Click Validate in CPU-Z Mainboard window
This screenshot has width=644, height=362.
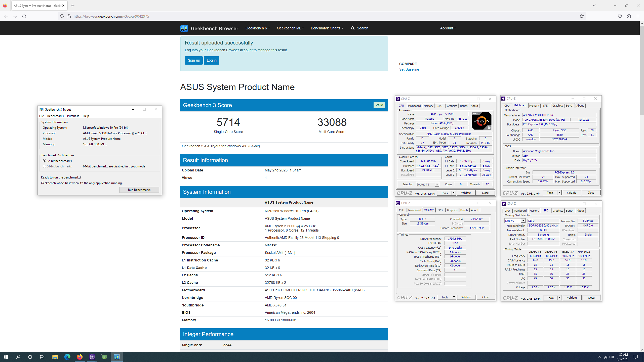click(x=572, y=193)
